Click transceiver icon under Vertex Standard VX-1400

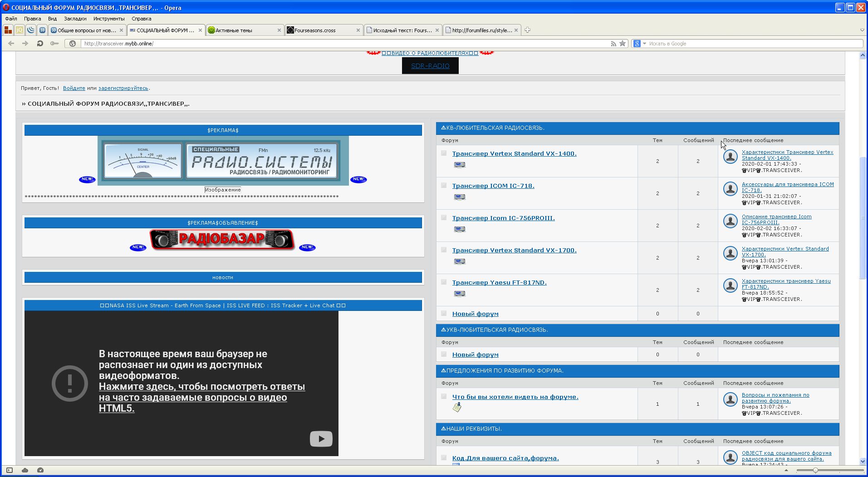point(460,165)
